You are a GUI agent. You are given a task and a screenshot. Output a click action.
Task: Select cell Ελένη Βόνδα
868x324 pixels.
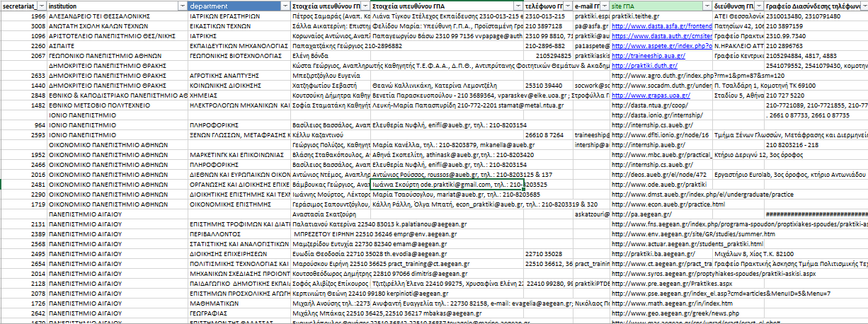click(331, 54)
